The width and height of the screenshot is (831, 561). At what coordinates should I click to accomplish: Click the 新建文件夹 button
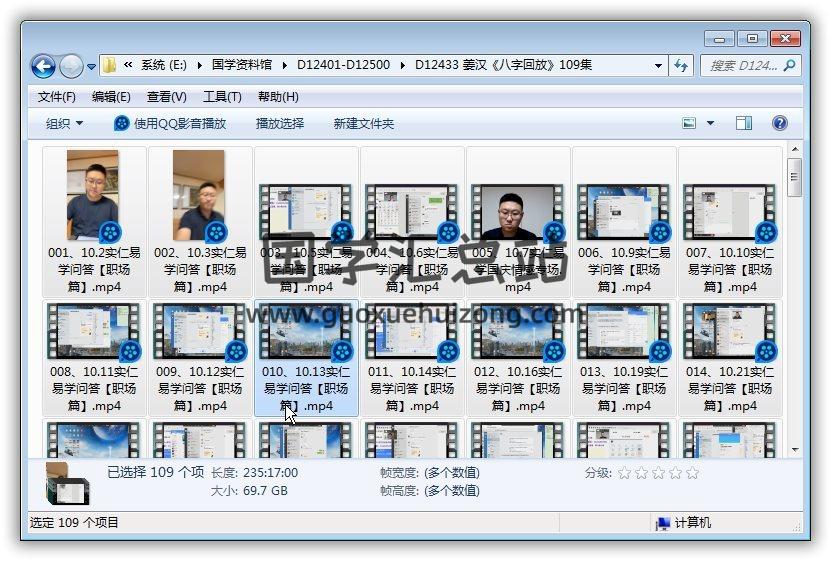click(363, 123)
